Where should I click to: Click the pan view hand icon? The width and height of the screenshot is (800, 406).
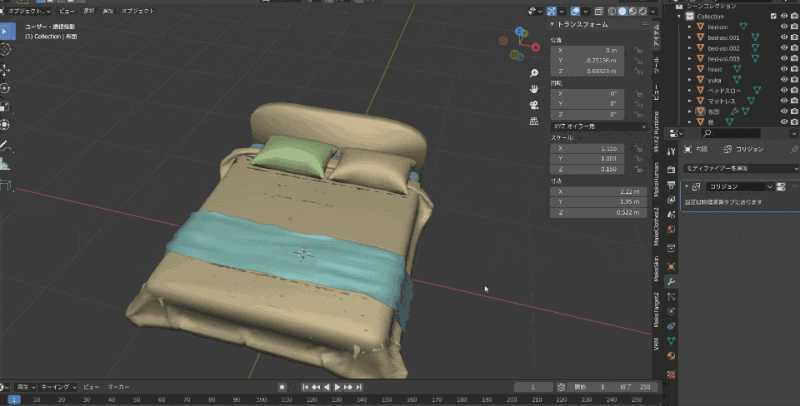tap(534, 89)
